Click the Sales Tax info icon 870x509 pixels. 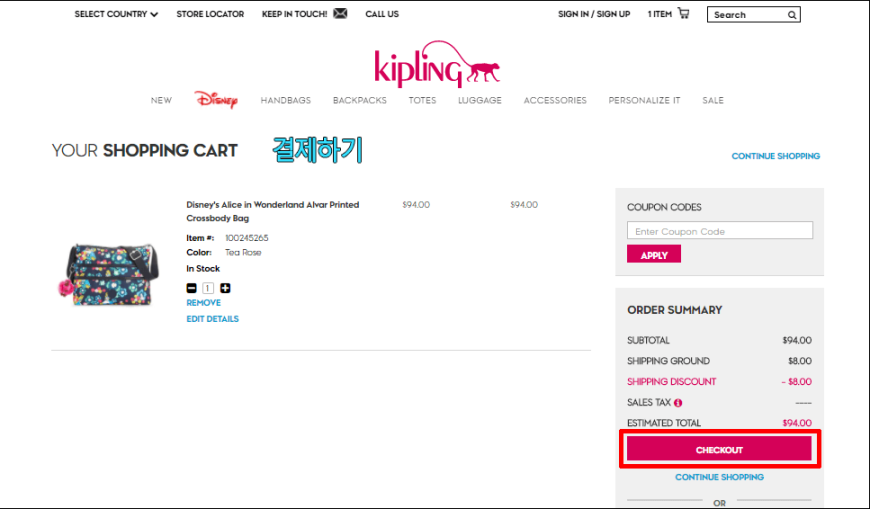(x=678, y=403)
